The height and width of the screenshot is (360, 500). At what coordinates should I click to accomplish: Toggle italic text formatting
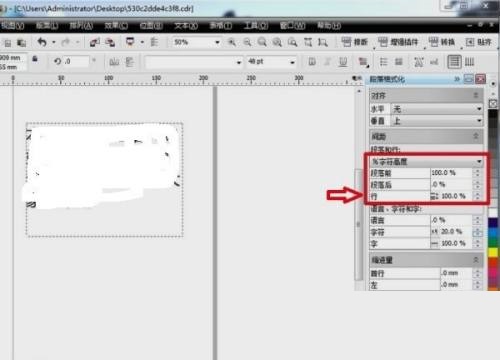point(328,62)
